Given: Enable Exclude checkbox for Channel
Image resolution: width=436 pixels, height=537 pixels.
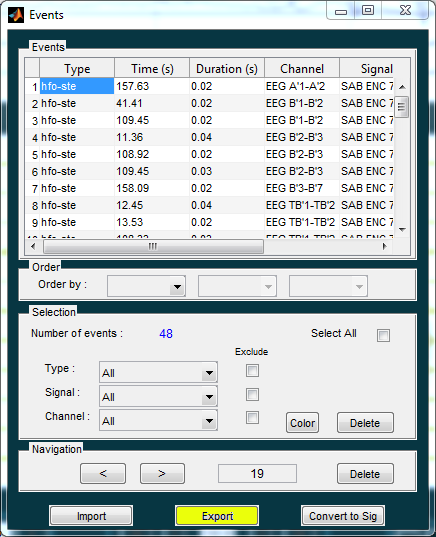Looking at the screenshot, I should (x=252, y=418).
